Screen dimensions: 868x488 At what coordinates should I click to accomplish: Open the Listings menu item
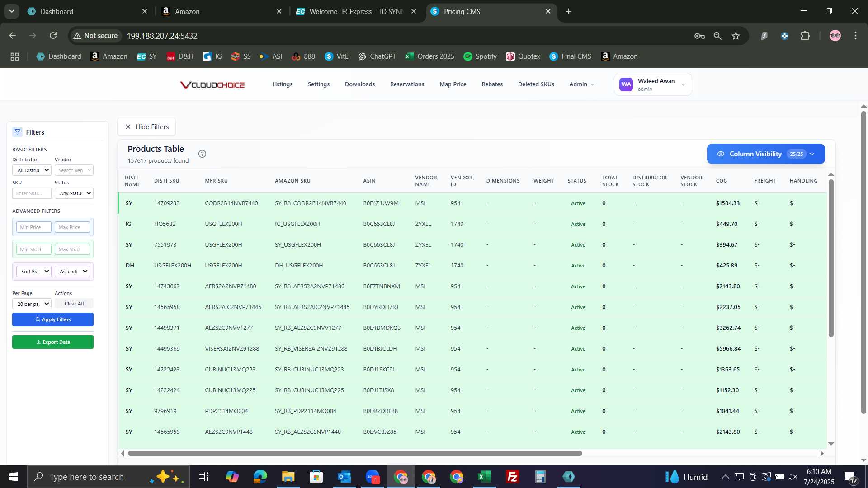(x=282, y=84)
